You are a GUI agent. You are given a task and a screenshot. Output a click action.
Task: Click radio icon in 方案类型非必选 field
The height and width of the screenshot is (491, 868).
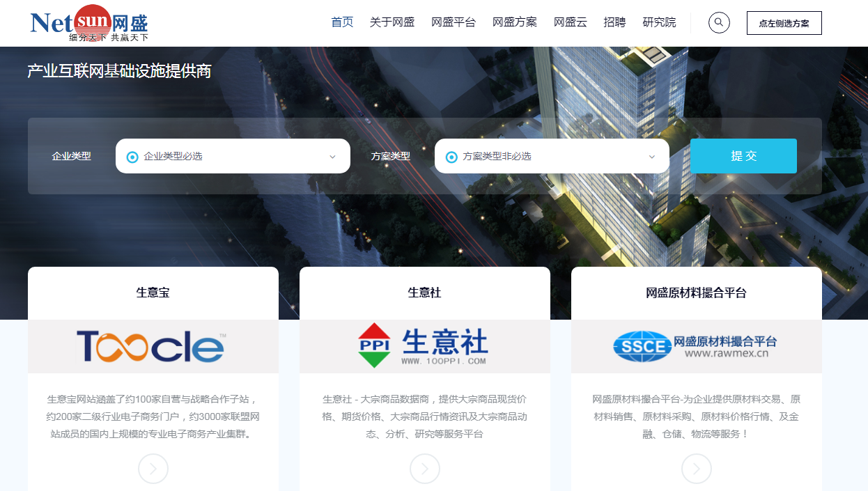click(451, 157)
